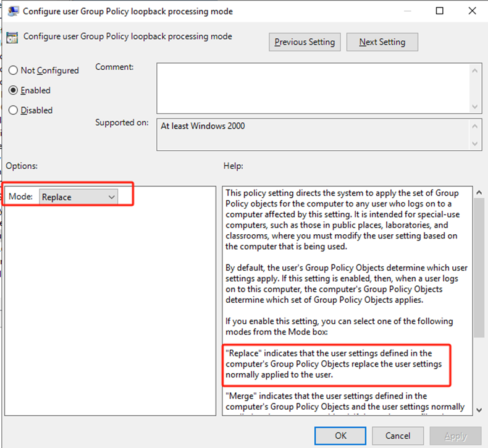
Task: Click the policy setting icon beside the heading
Action: 12,37
